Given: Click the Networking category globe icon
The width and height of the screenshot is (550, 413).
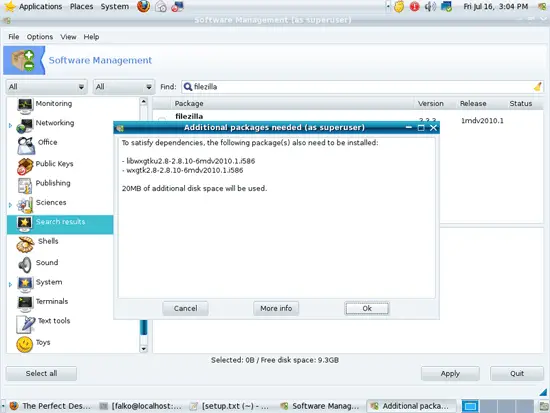Looking at the screenshot, I should [x=25, y=126].
